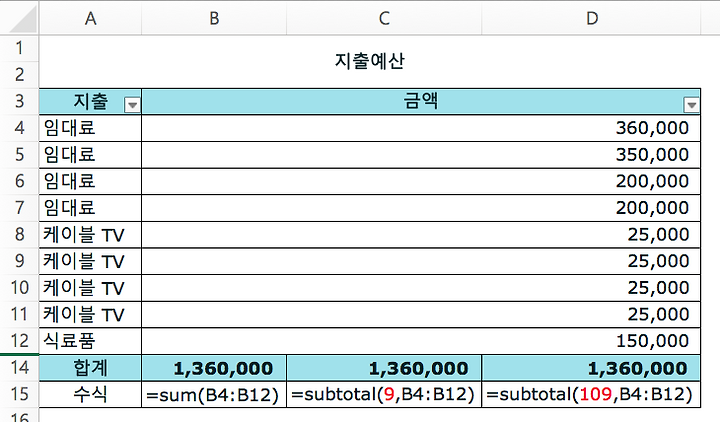This screenshot has width=720, height=422.
Task: Select the =subtotal(109,B4:B12) formula cell
Action: (591, 394)
